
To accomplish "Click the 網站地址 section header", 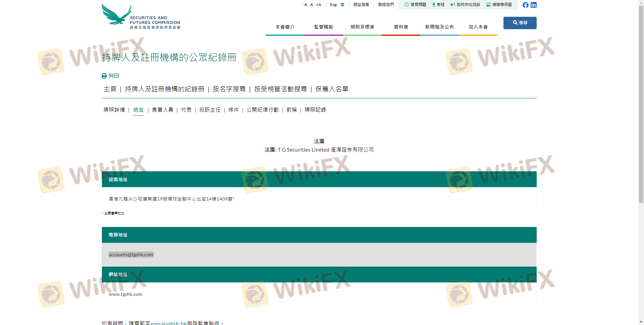I will [319, 274].
